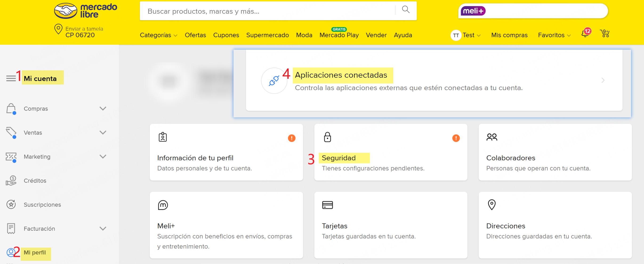
Task: Open the shopping cart icon
Action: (x=604, y=33)
